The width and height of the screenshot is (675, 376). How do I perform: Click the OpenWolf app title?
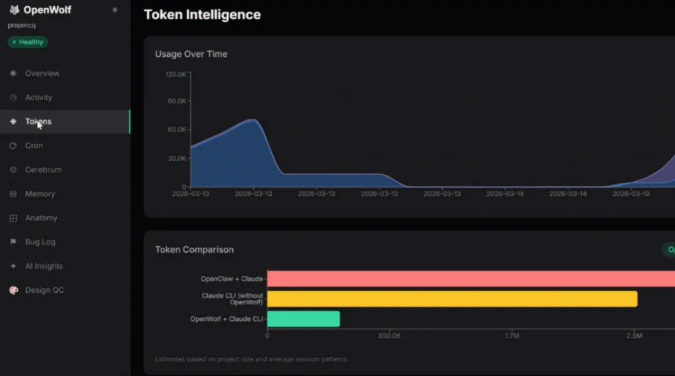(x=47, y=10)
